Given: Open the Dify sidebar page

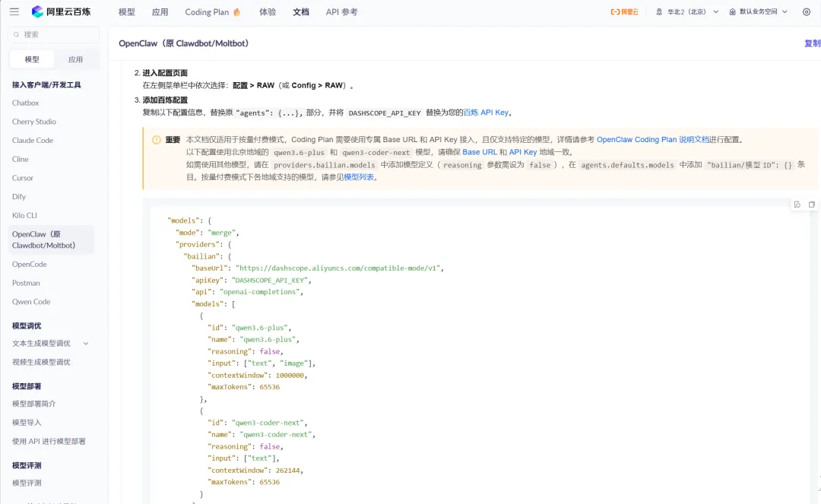Looking at the screenshot, I should coord(19,197).
